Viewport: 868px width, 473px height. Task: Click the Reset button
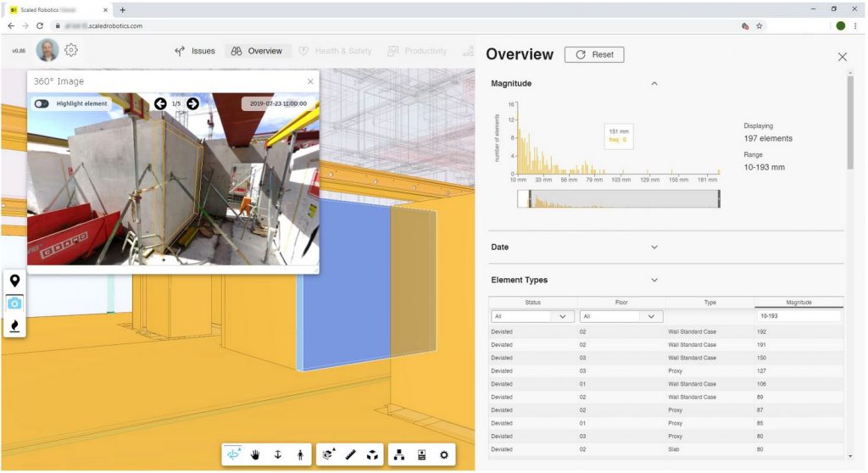pos(594,54)
